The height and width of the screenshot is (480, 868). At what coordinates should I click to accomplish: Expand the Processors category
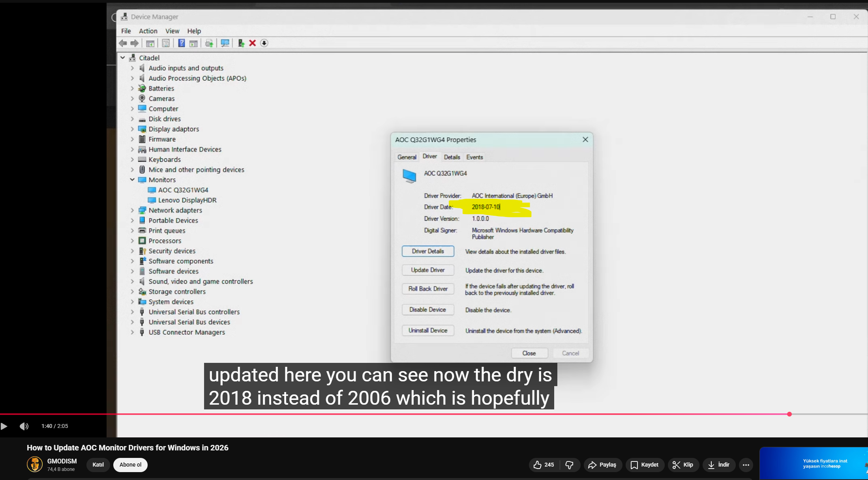click(x=133, y=241)
